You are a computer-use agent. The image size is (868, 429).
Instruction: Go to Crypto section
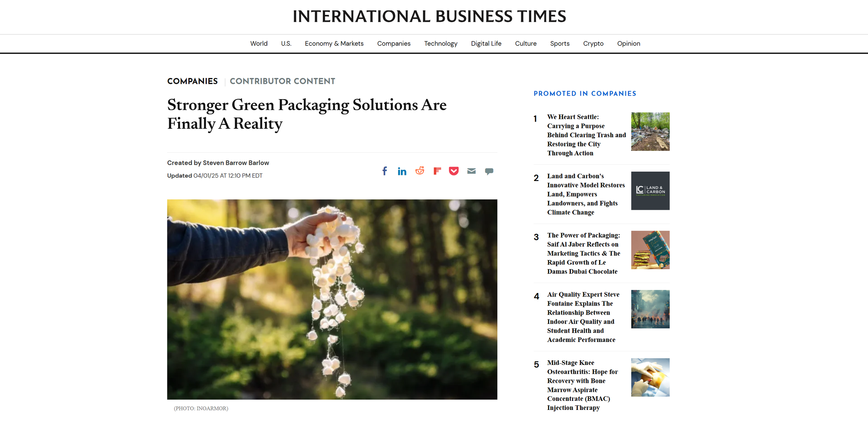[x=593, y=44]
